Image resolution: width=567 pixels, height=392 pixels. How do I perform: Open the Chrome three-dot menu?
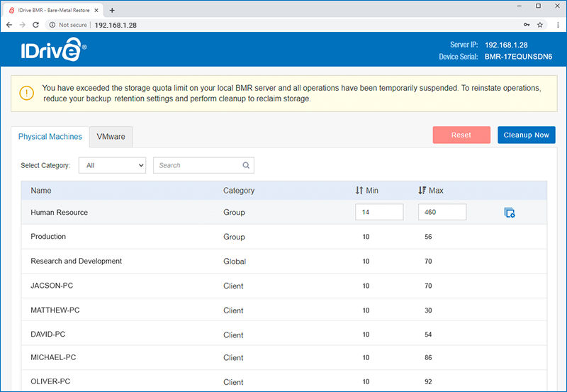point(558,25)
